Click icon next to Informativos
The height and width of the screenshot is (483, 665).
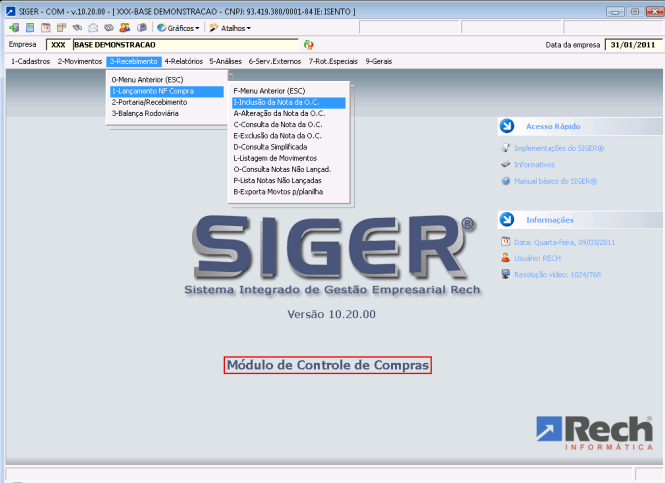click(x=506, y=165)
